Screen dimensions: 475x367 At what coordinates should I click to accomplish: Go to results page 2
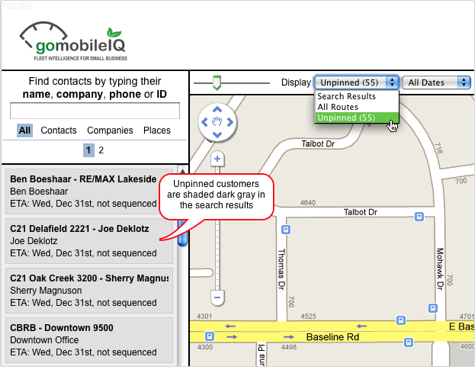(x=101, y=150)
